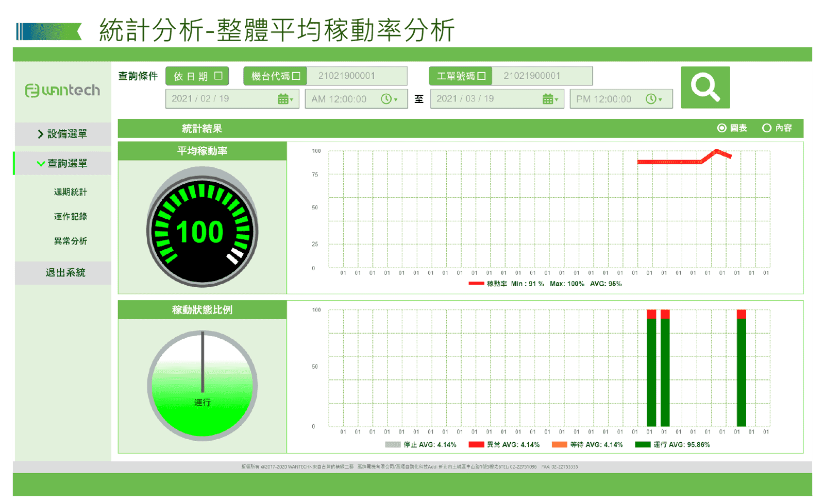Collapse the 查詢選單 menu
The height and width of the screenshot is (504, 825).
pyautogui.click(x=63, y=163)
